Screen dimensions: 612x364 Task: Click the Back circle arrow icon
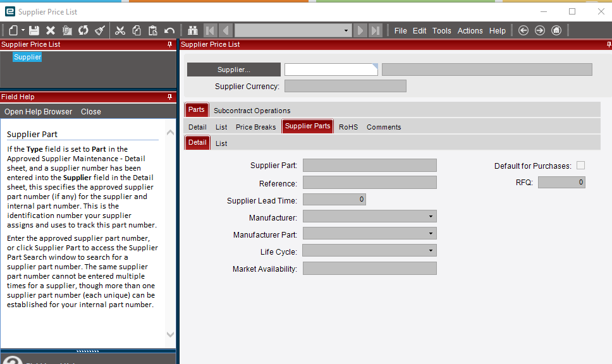tap(523, 30)
